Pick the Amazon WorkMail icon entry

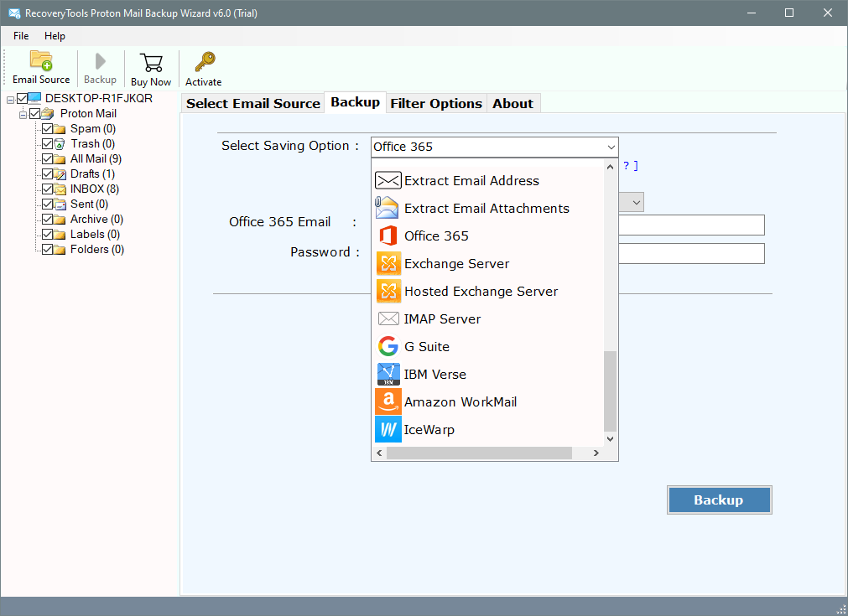tap(388, 402)
